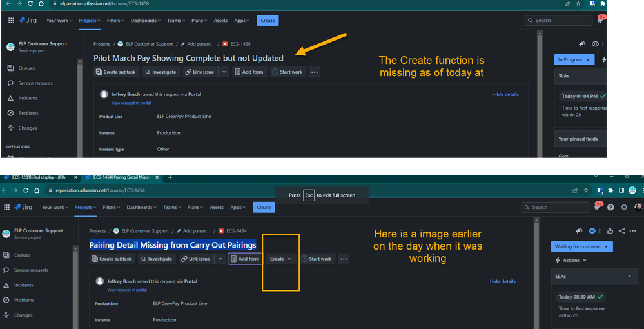This screenshot has height=329, width=644.
Task: Switch to ECS-1281 iPad display browser tab
Action: 40,177
